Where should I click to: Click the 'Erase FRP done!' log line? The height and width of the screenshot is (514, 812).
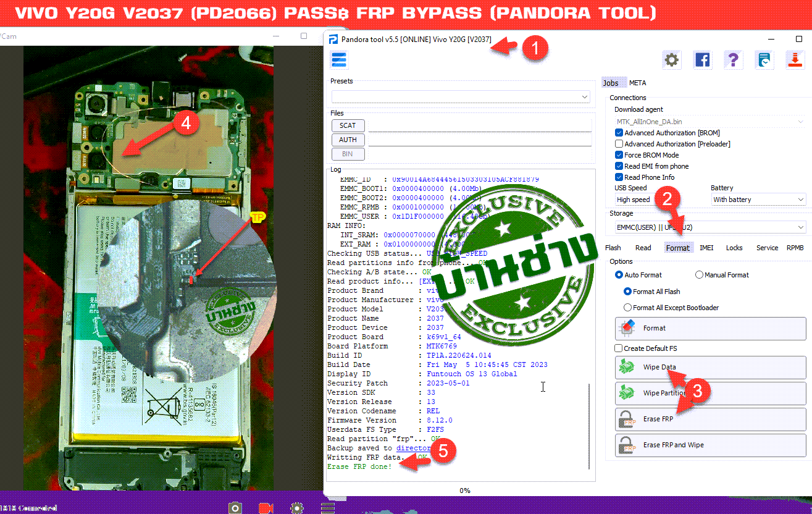pyautogui.click(x=359, y=466)
